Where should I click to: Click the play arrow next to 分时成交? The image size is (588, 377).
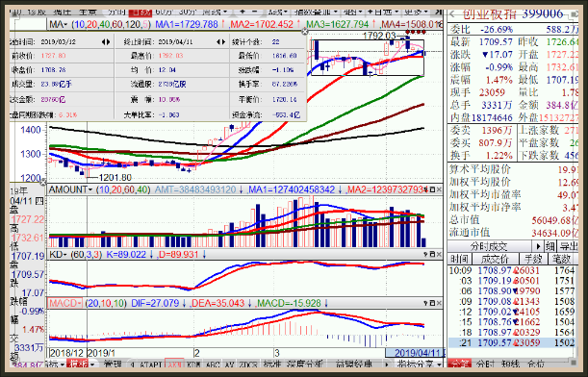point(538,246)
